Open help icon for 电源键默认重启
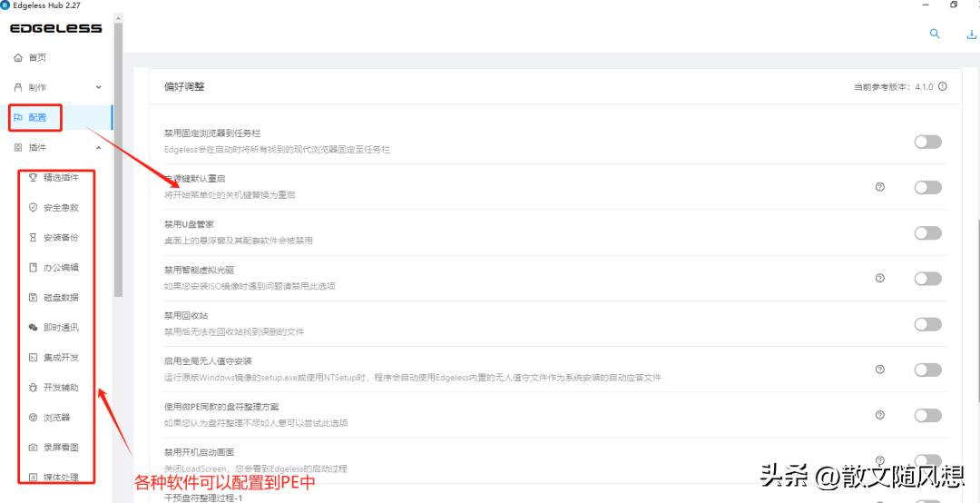 tap(880, 187)
